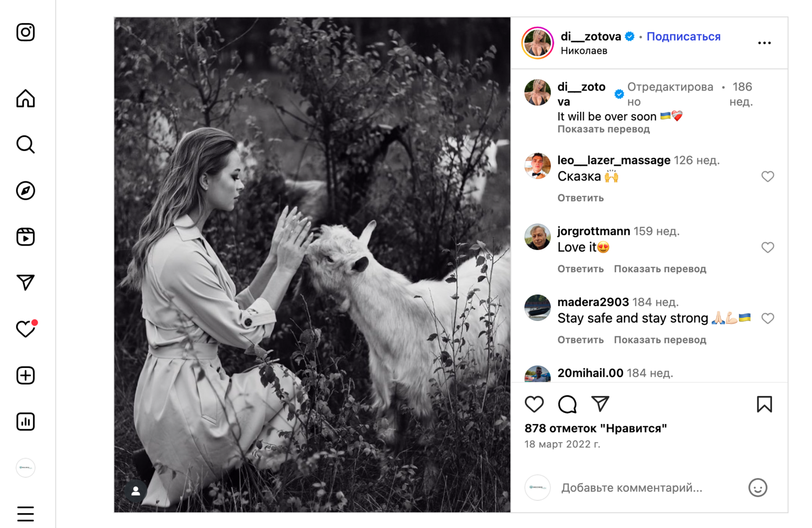Open the Николаев location link

coord(584,51)
